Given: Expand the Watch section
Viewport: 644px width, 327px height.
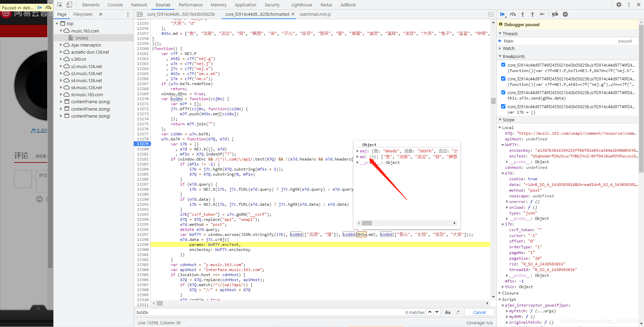Looking at the screenshot, I should (500, 48).
